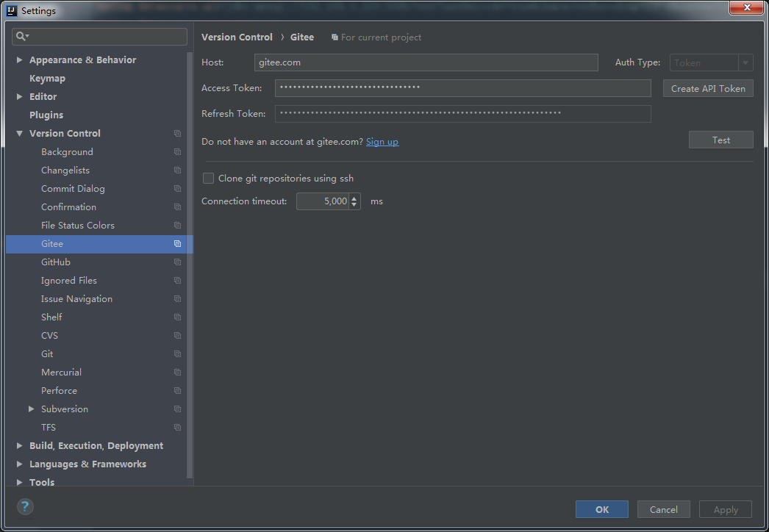769x532 pixels.
Task: Click Version Control in the breadcrumb
Action: (237, 37)
